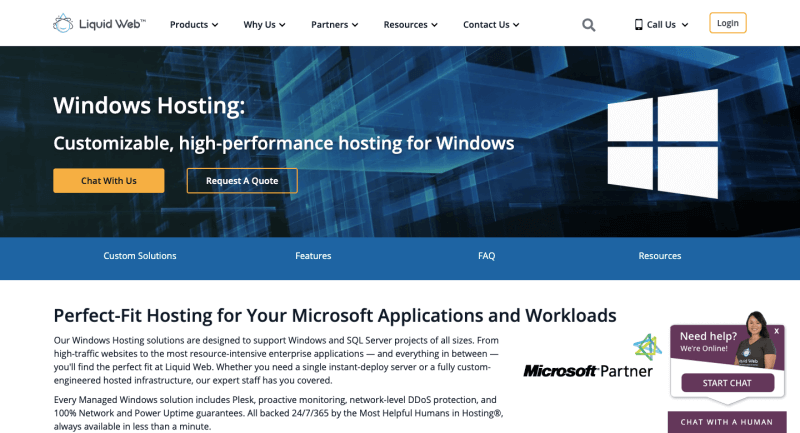Expand the Why Us dropdown

tap(264, 24)
